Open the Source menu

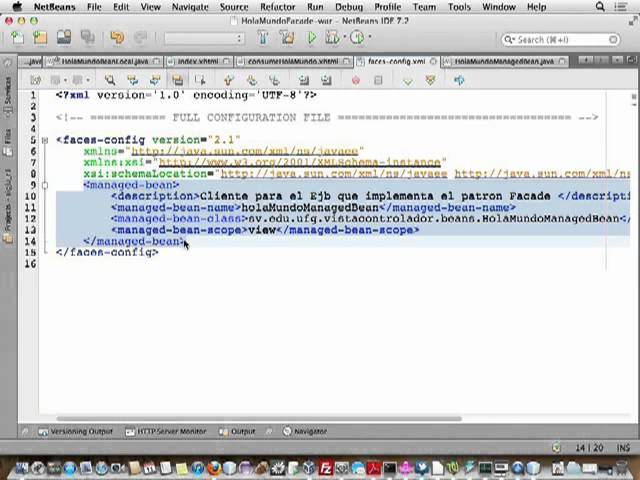click(x=234, y=7)
